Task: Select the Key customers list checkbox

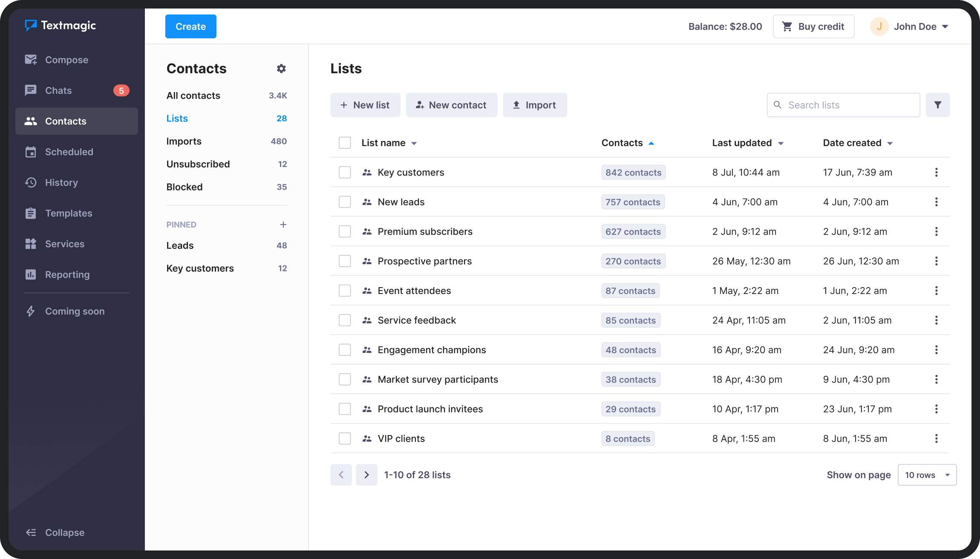Action: pos(345,172)
